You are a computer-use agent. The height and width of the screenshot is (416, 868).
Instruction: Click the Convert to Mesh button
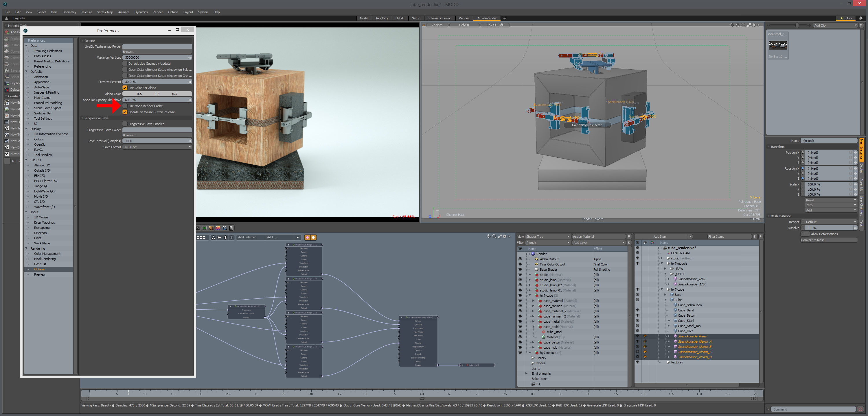click(x=828, y=240)
